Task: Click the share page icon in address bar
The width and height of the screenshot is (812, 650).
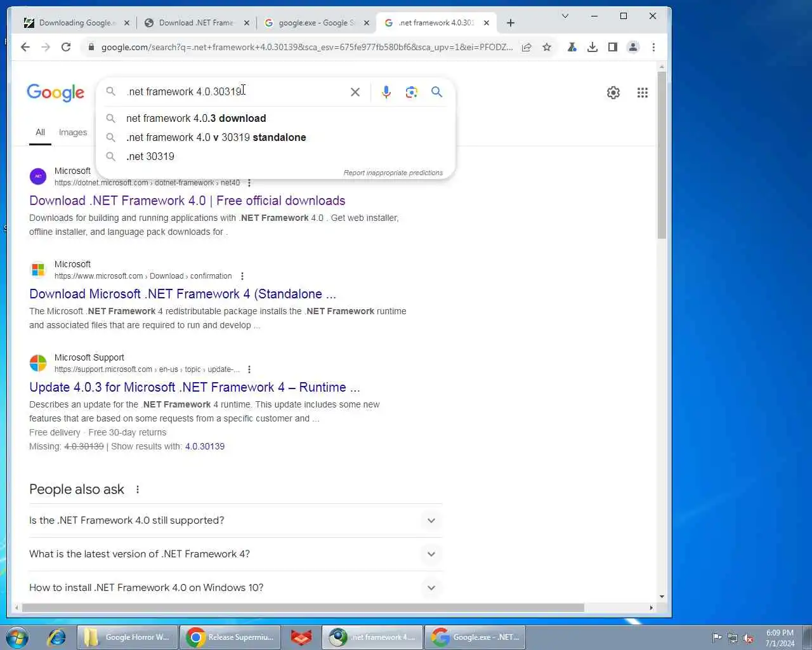Action: 527,47
